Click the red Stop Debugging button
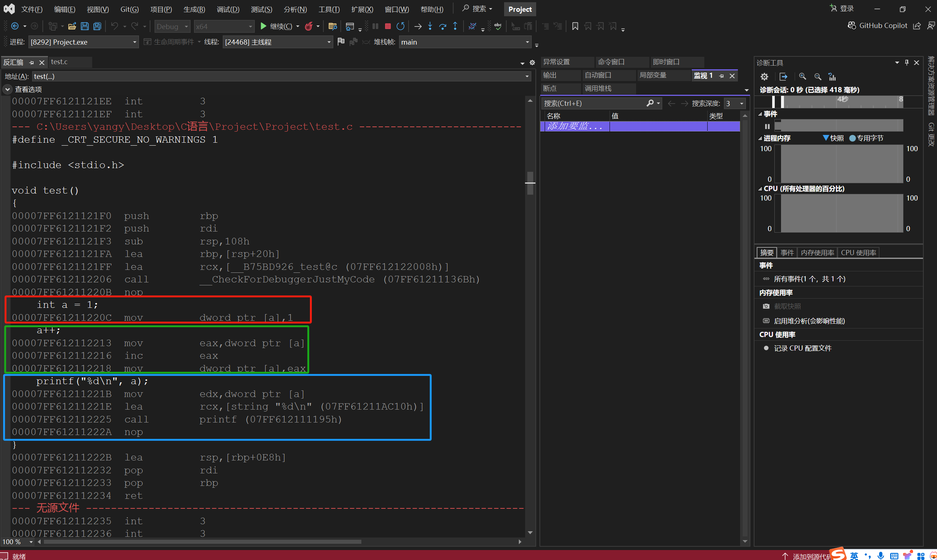Screen dimensions: 937x560 coord(388,26)
